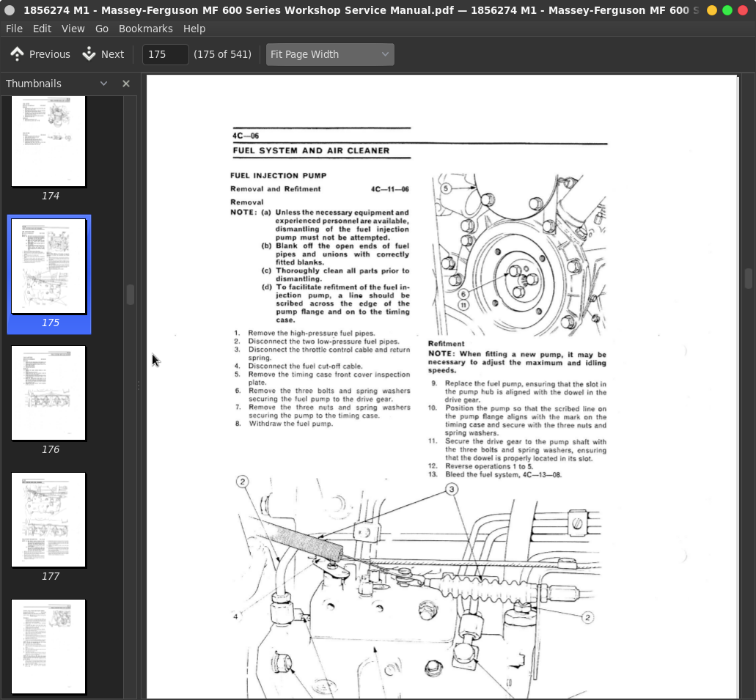Select page 177 thumbnail
The height and width of the screenshot is (700, 756).
(x=48, y=520)
